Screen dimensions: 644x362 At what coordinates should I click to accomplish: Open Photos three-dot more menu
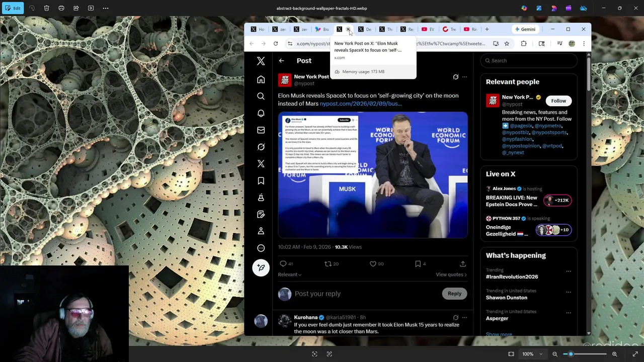pyautogui.click(x=106, y=8)
